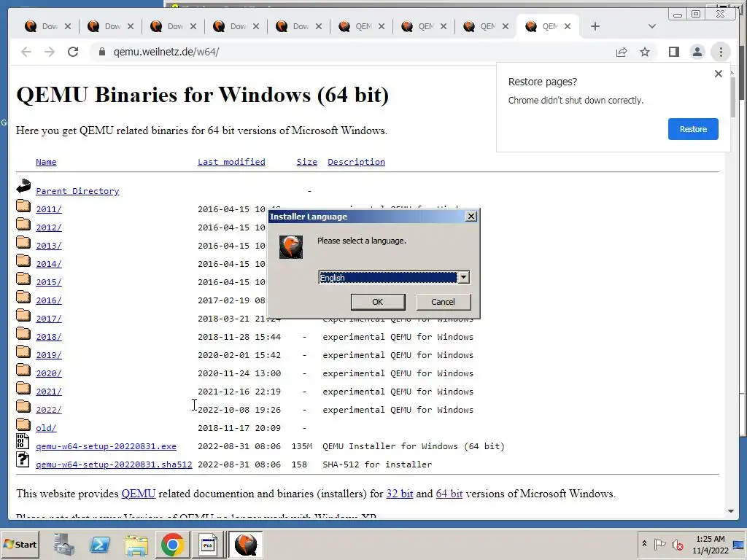The height and width of the screenshot is (560, 747).
Task: Select the English language combo box
Action: pyautogui.click(x=394, y=277)
